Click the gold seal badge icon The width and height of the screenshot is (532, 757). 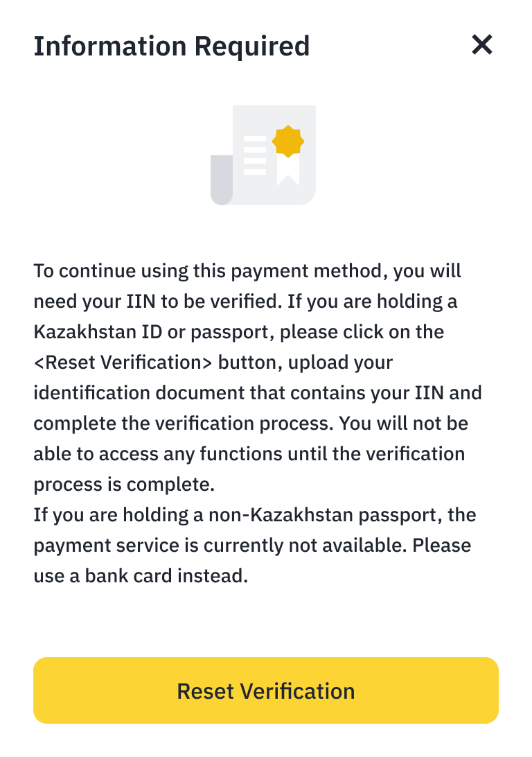(x=288, y=141)
